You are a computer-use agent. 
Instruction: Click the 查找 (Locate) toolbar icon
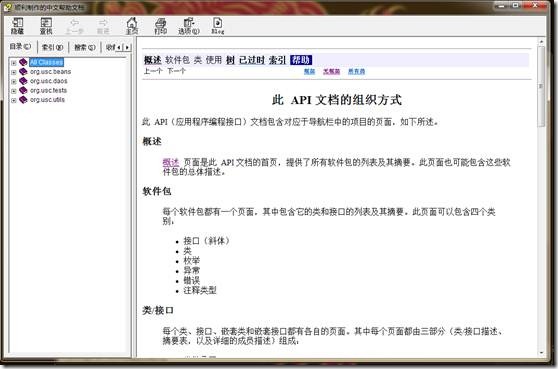point(46,26)
